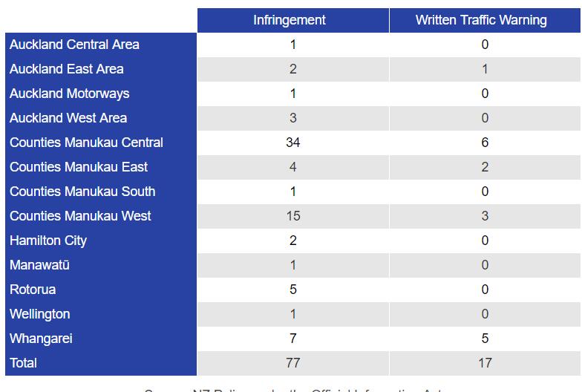Image resolution: width=582 pixels, height=392 pixels.
Task: Click the Total row label
Action: coord(23,363)
